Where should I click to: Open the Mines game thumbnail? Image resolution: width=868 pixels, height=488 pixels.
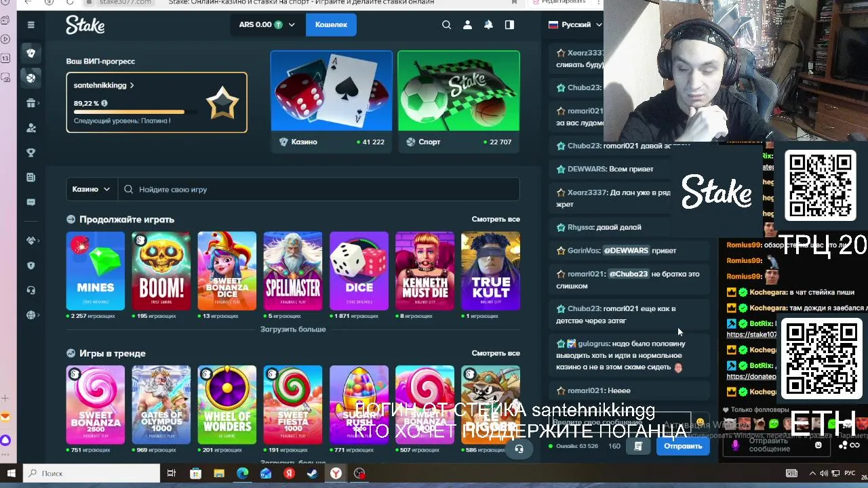coord(96,271)
